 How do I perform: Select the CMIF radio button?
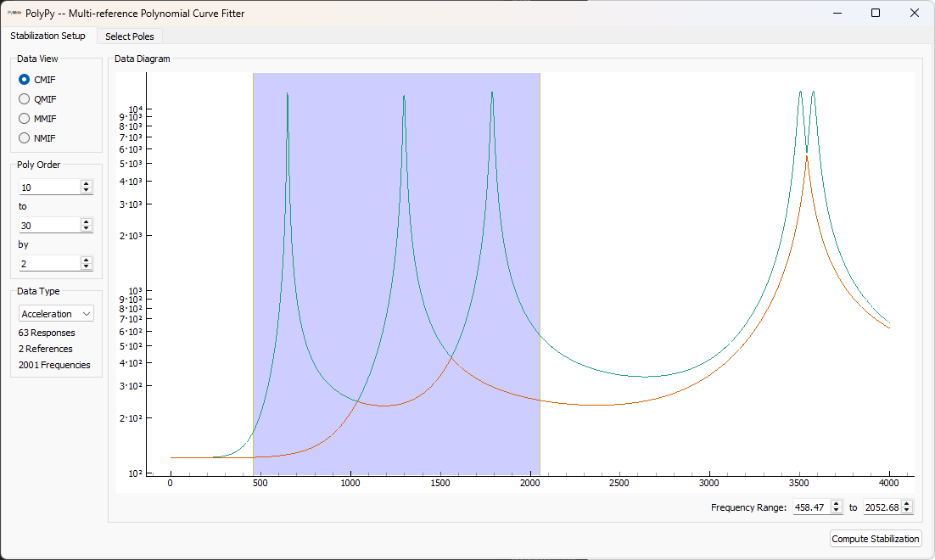[25, 79]
